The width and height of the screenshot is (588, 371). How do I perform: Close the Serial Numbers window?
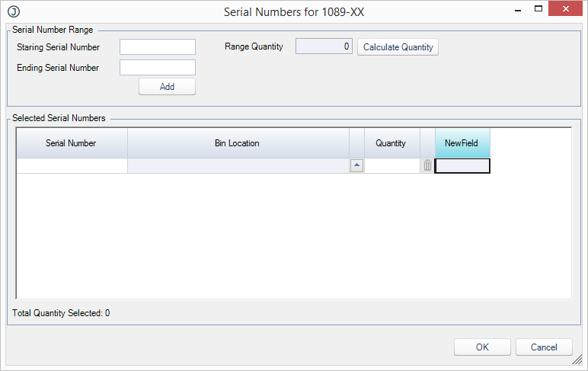565,9
